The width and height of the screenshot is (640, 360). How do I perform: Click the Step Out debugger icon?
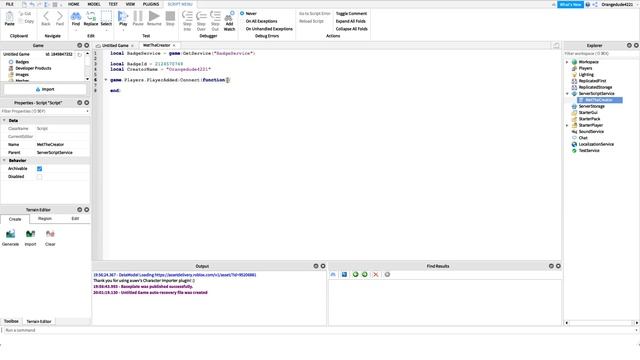coord(215,16)
